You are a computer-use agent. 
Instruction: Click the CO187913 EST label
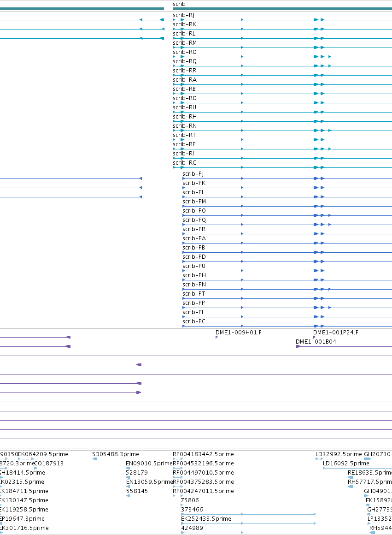[49, 464]
